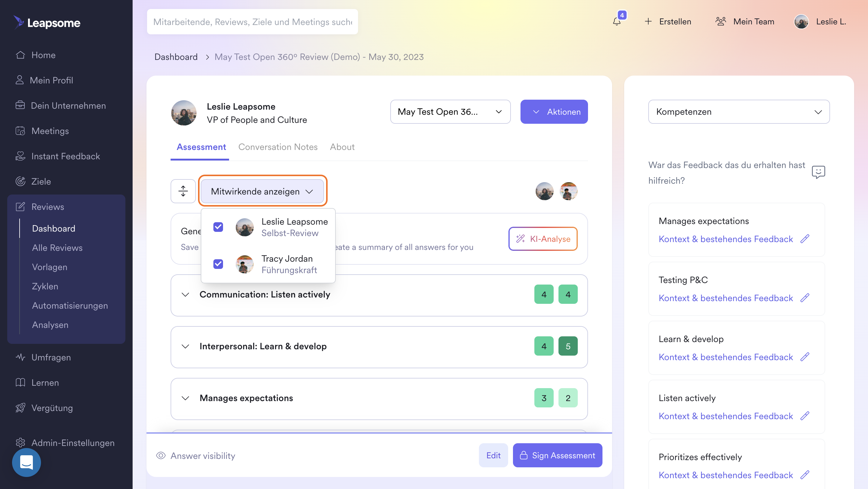Click the expand/collapse all answers icon
Screen dimensions: 868x489
pos(183,191)
